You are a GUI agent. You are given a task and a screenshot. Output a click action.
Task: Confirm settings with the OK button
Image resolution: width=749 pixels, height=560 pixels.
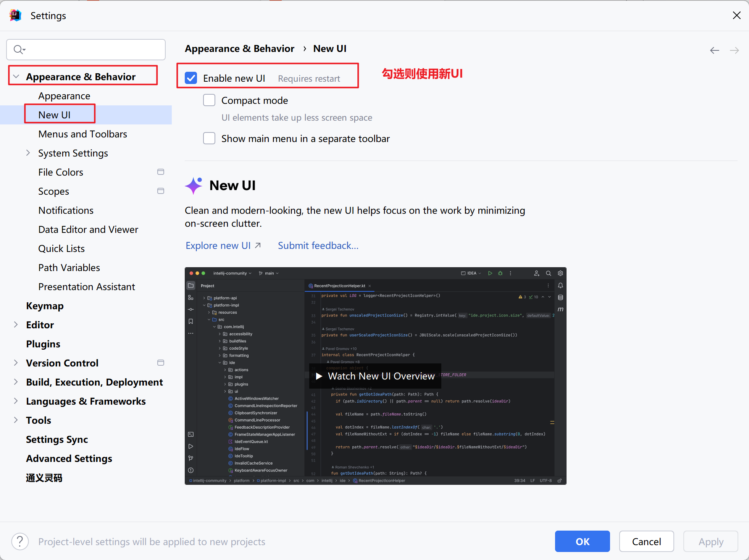(x=583, y=541)
